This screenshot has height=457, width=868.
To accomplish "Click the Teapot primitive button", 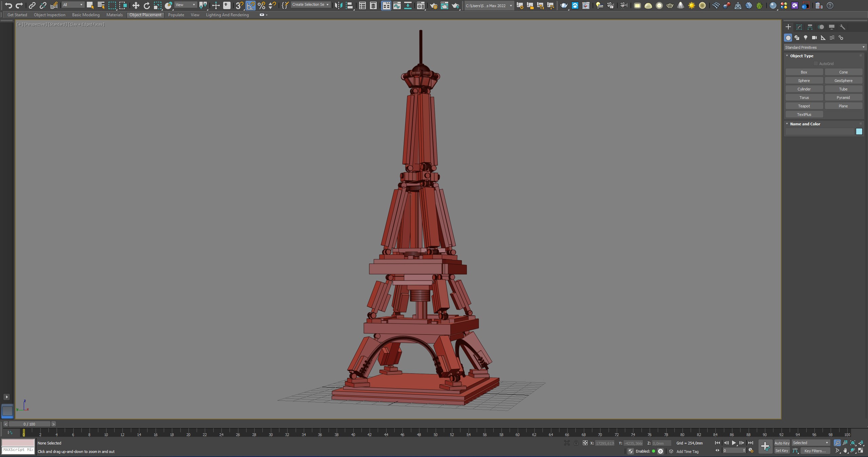I will pos(804,106).
